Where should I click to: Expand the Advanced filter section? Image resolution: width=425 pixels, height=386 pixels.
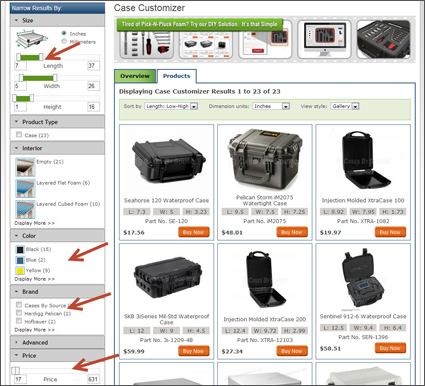click(x=57, y=342)
